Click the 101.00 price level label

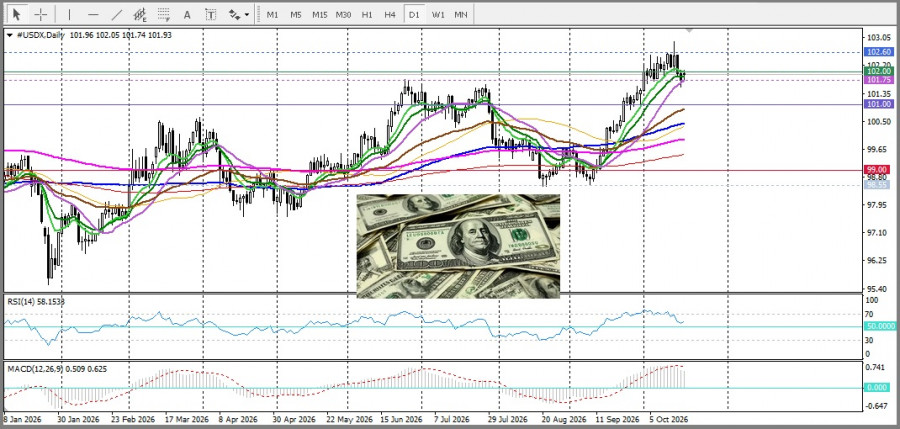(x=878, y=104)
